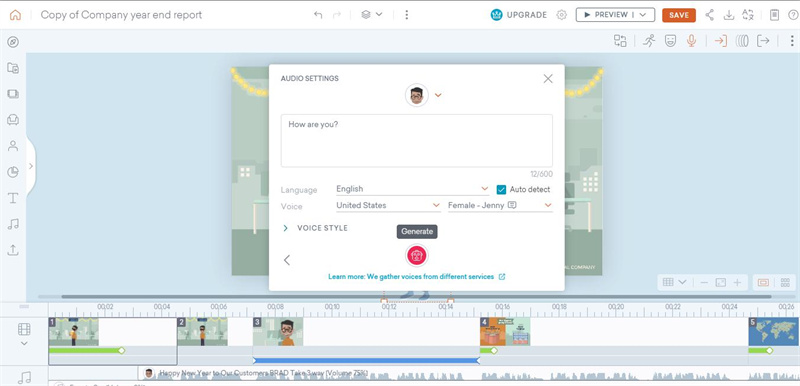Open the scenes icon in sidebar
Image resolution: width=800 pixels, height=386 pixels.
[x=13, y=94]
